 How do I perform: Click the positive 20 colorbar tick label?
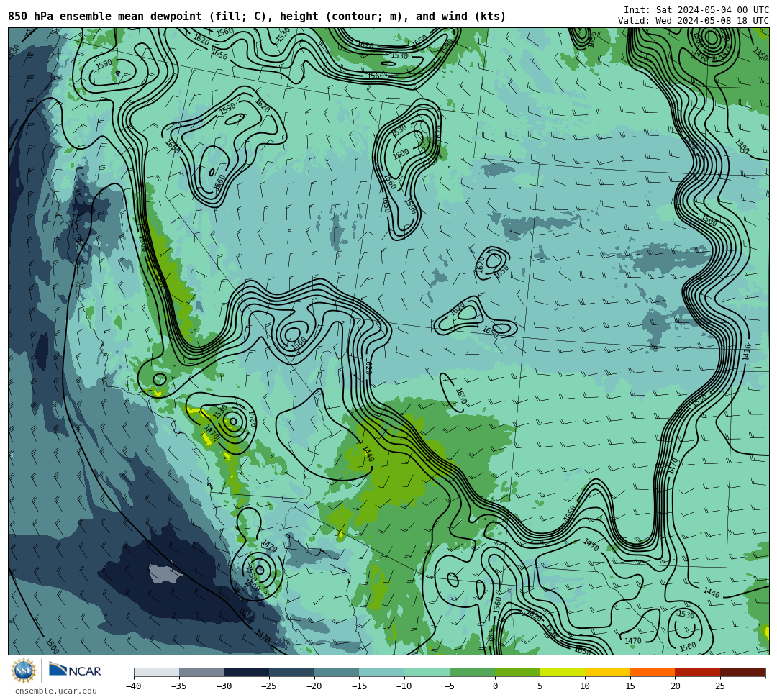tap(675, 686)
